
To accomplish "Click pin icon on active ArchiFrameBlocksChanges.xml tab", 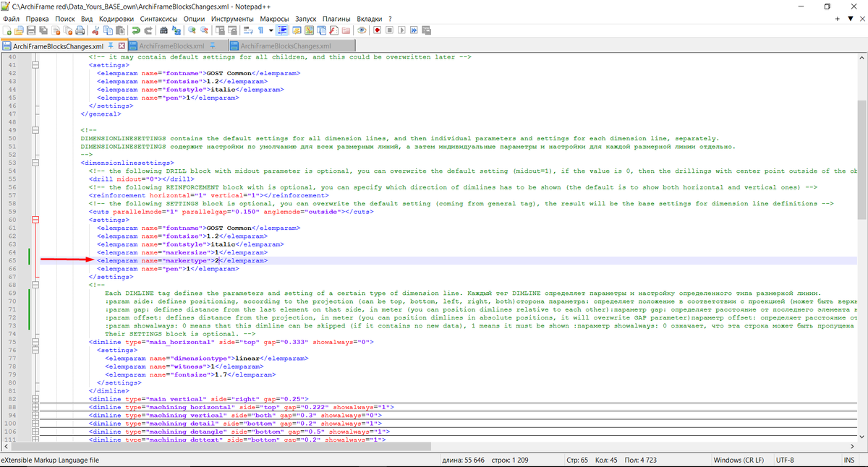I will click(x=111, y=46).
